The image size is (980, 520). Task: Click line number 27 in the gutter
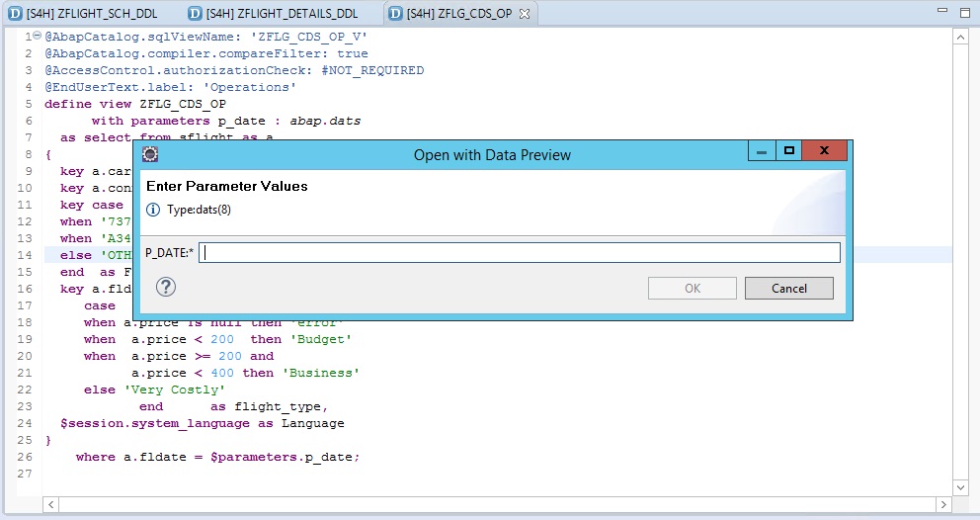25,474
